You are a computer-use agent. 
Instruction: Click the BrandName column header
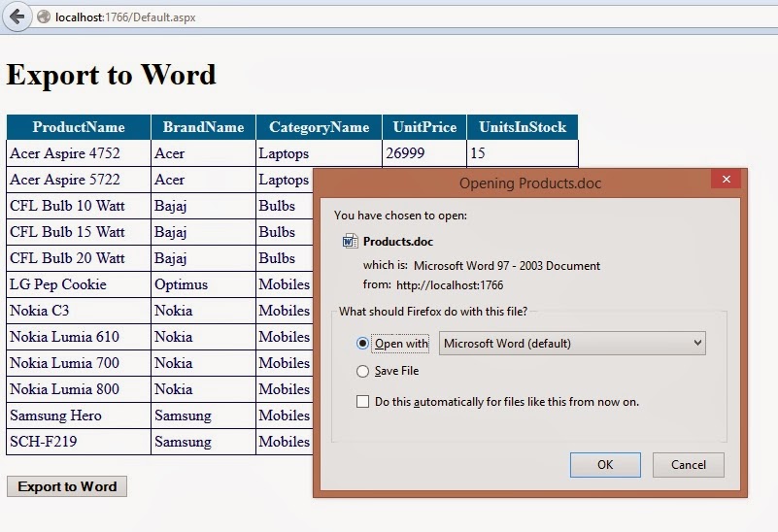(203, 127)
